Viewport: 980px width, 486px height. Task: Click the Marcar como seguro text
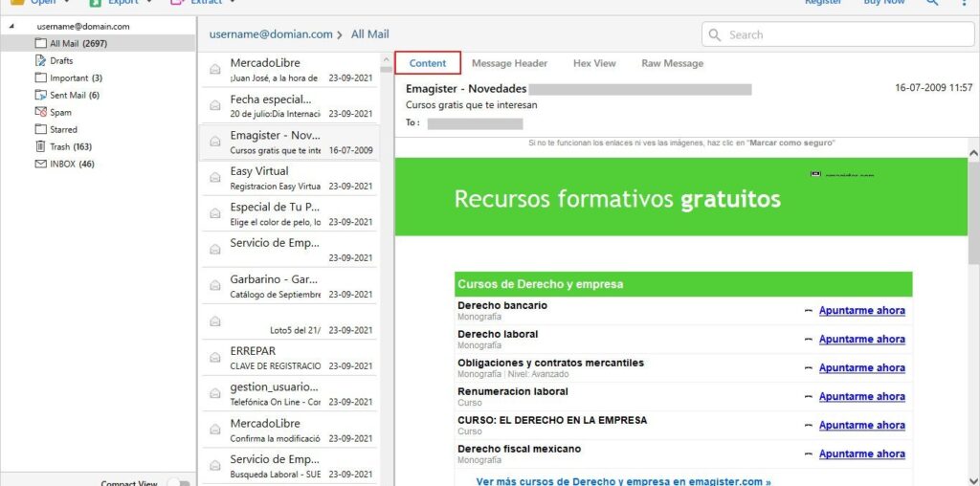pos(791,144)
